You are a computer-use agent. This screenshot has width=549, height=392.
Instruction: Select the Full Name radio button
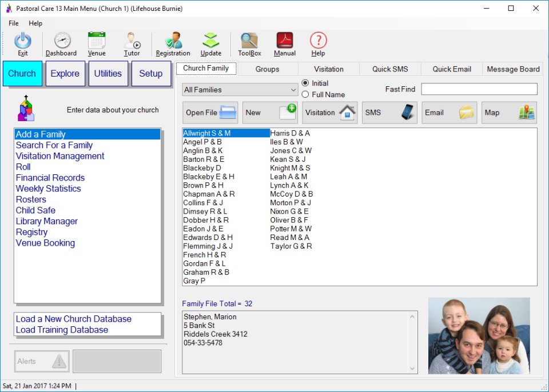[305, 95]
